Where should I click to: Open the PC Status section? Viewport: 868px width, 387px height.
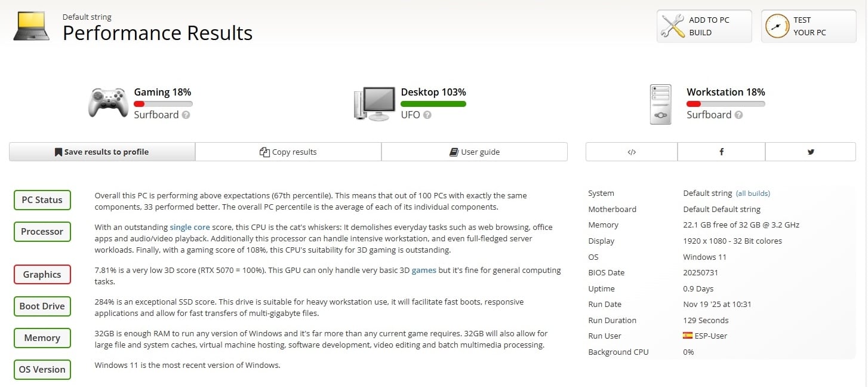42,200
